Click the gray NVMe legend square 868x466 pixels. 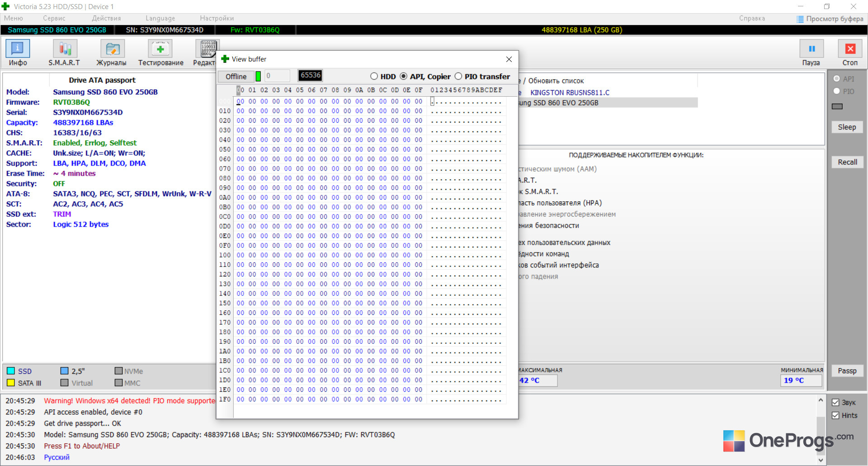pyautogui.click(x=118, y=371)
